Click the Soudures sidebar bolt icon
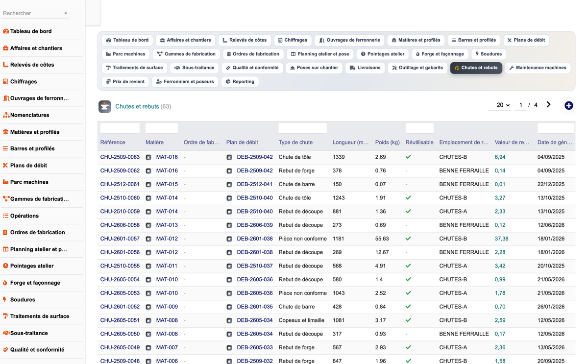This screenshot has width=588, height=364. pyautogui.click(x=5, y=299)
